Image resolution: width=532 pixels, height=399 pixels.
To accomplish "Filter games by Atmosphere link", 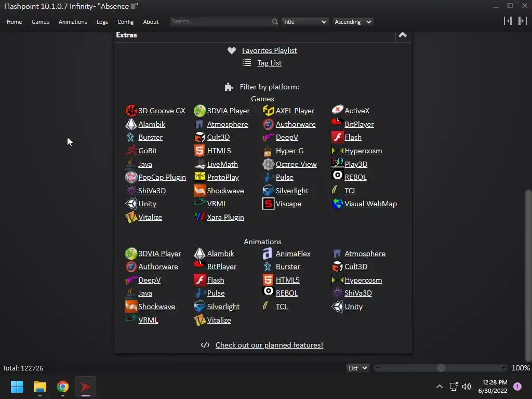I will click(x=228, y=125).
